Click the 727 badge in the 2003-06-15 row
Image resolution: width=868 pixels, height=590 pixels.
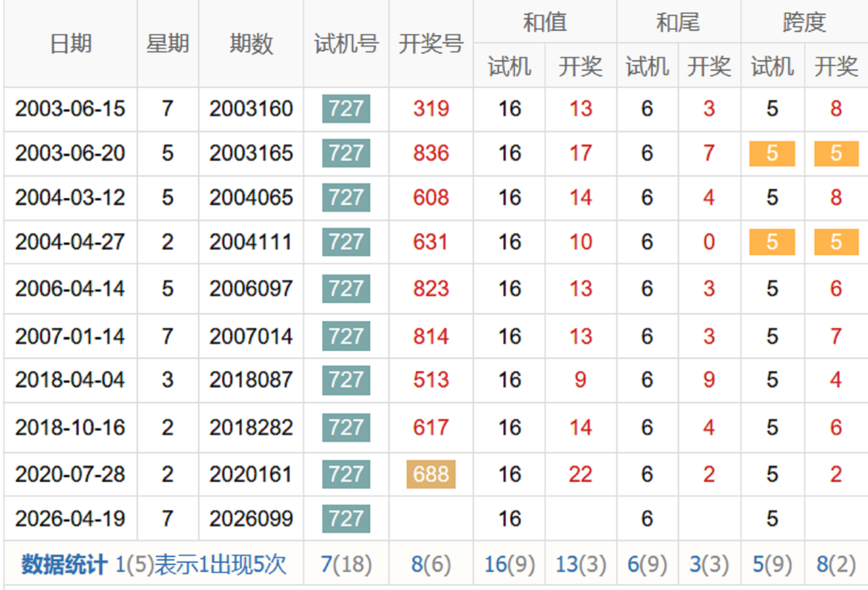346,109
